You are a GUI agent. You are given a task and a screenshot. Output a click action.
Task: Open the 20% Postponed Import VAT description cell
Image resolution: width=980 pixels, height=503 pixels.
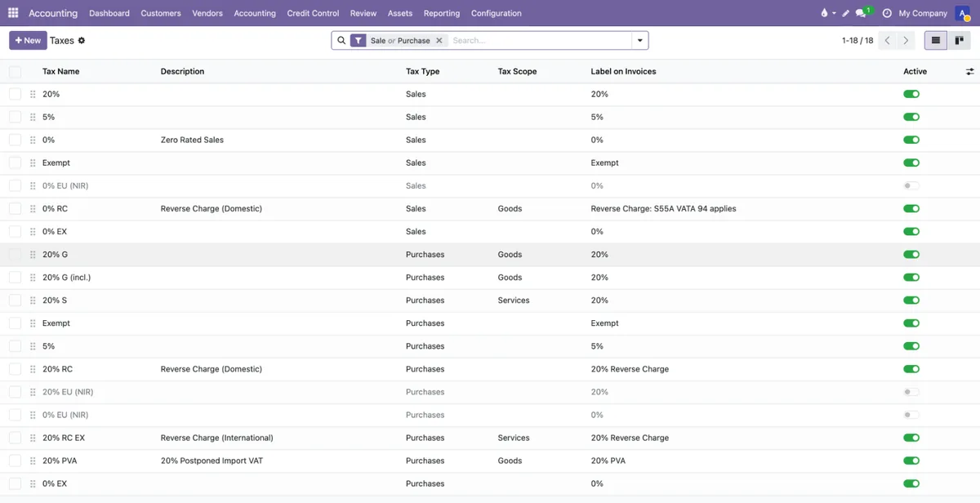[x=212, y=461]
